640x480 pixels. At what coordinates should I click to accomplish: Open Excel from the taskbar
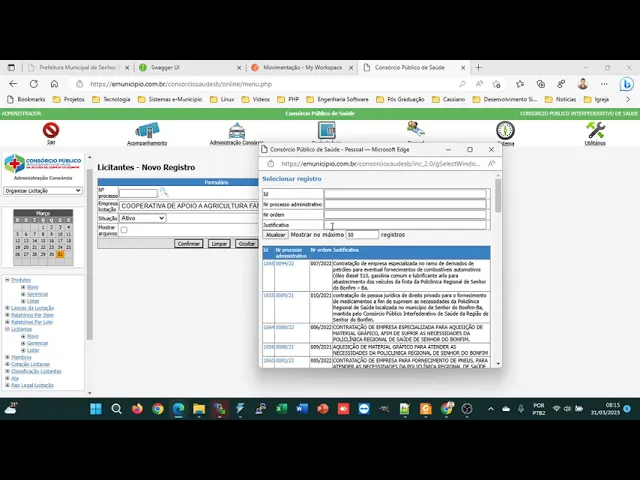pyautogui.click(x=281, y=409)
